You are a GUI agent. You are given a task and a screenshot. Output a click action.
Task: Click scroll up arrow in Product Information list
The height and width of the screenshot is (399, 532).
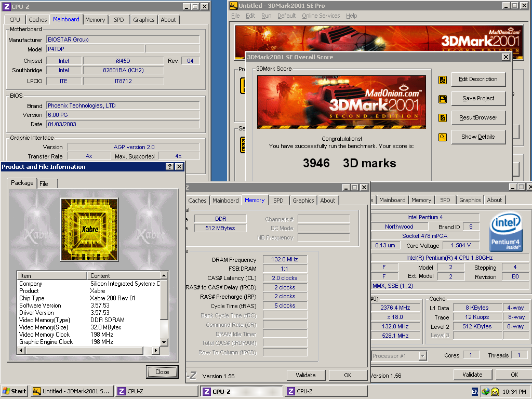click(164, 275)
